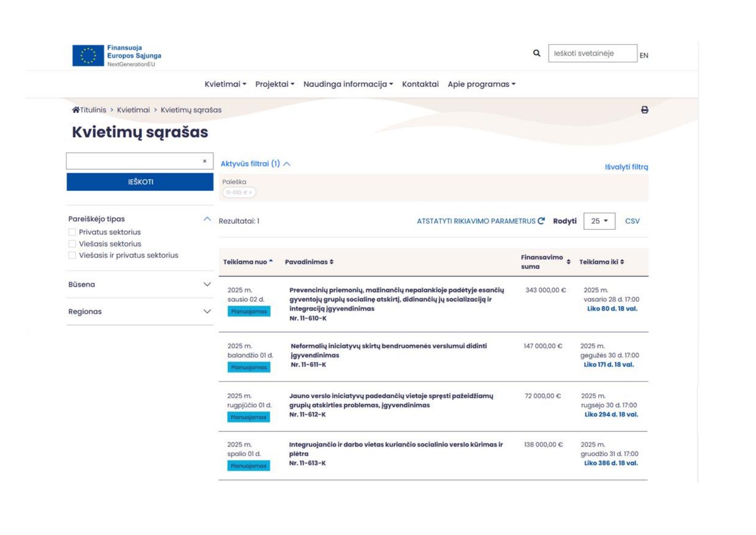Clear the search box with the x icon
This screenshot has width=756, height=535.
[205, 161]
